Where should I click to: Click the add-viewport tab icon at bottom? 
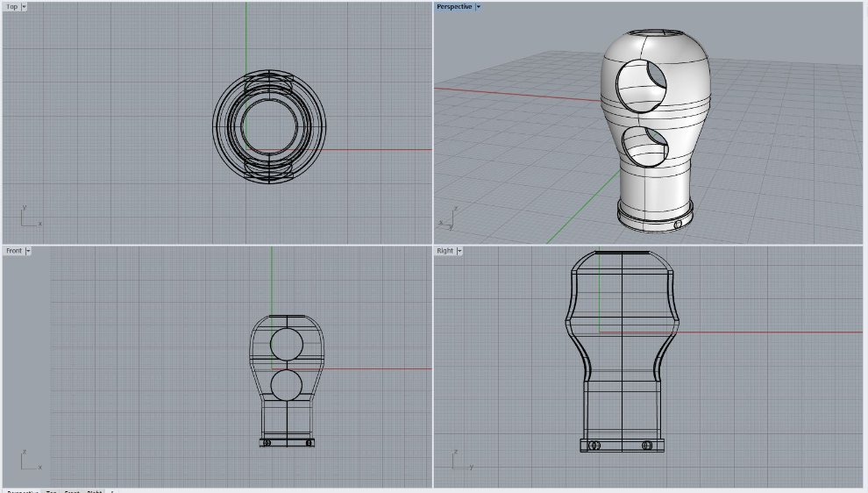click(x=111, y=491)
